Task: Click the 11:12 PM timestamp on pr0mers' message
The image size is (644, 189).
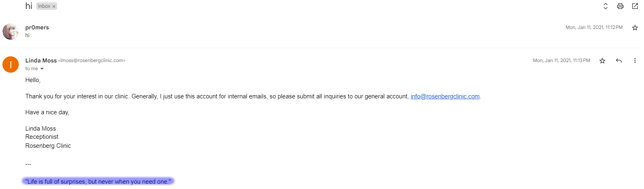Action: [x=594, y=27]
